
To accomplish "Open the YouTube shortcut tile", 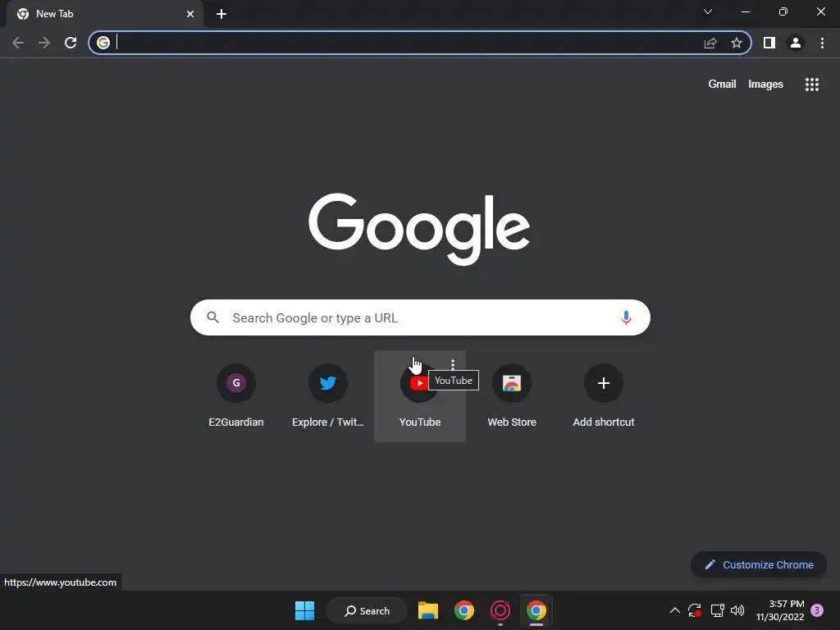I will (x=420, y=396).
